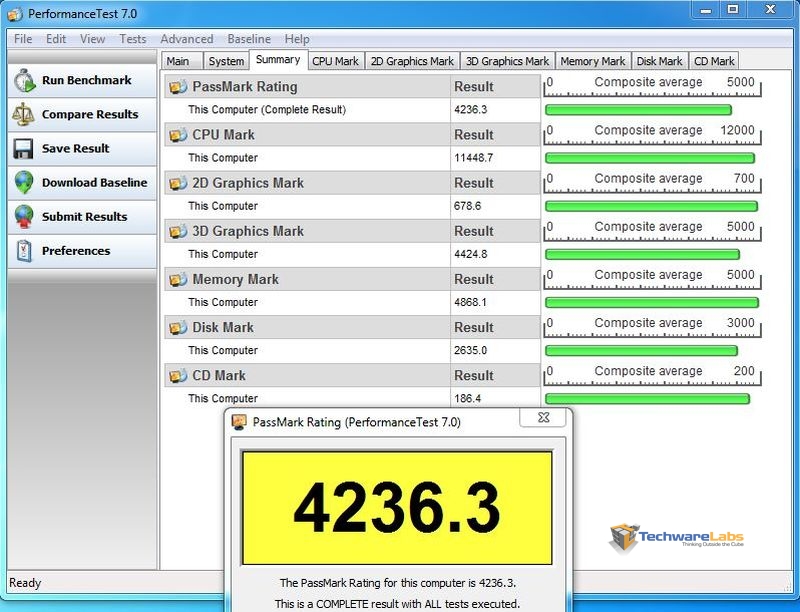Click the "COMPLETE result with ALL tests" message
The width and height of the screenshot is (800, 612).
tap(397, 604)
